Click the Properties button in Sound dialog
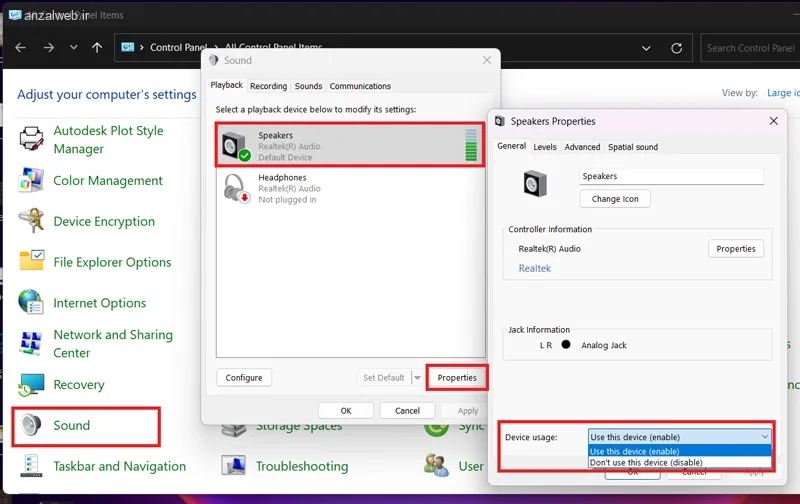The width and height of the screenshot is (800, 504). click(x=457, y=378)
